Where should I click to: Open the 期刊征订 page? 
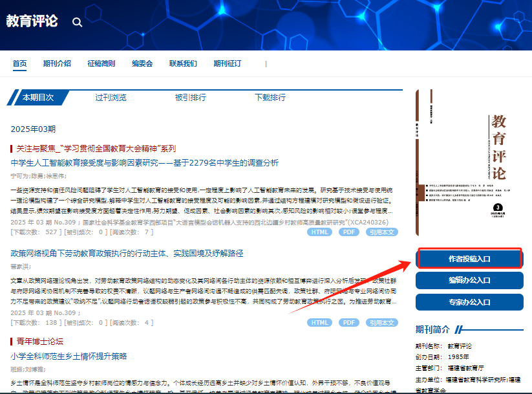click(x=226, y=64)
